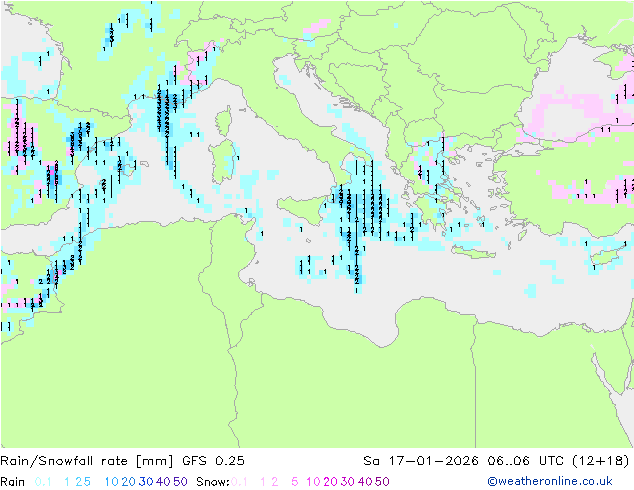The width and height of the screenshot is (634, 490).
Task: Select the snow legend value 5
Action: click(x=295, y=482)
